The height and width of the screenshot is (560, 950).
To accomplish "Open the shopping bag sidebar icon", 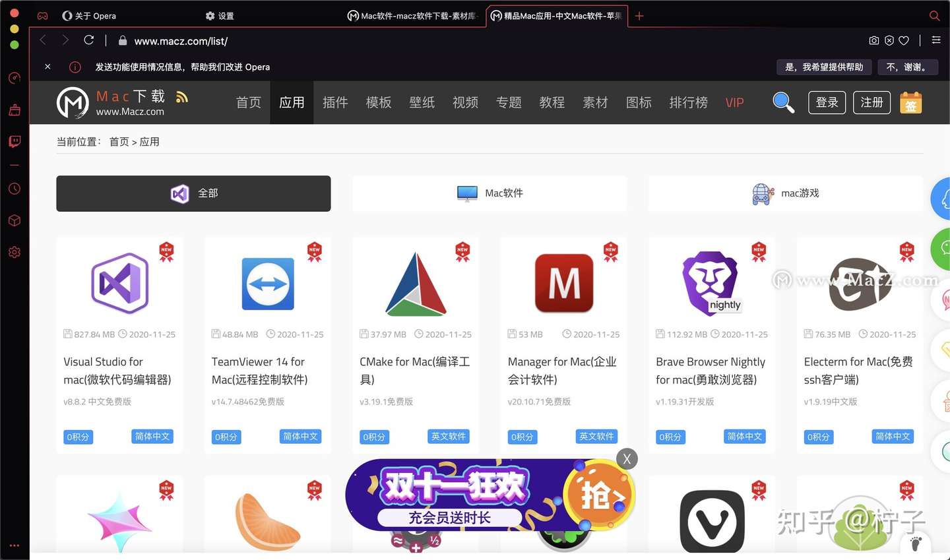I will click(15, 109).
